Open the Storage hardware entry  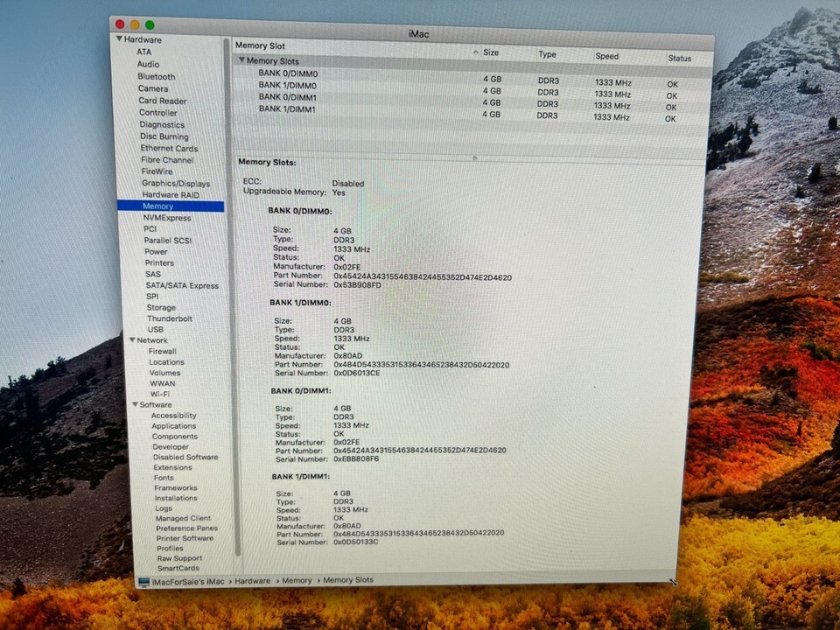[161, 308]
